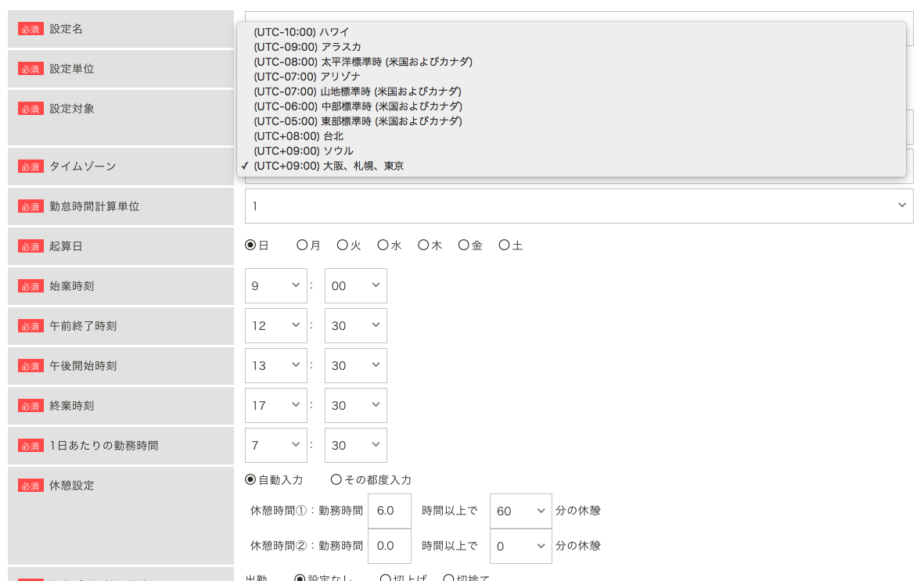Select 自動入力 break setting radio
924x581 pixels.
(251, 479)
